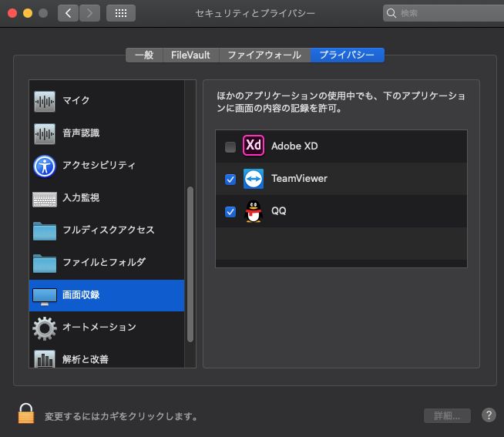Image resolution: width=504 pixels, height=437 pixels.
Task: Show all preferences with the grid button
Action: pos(121,13)
